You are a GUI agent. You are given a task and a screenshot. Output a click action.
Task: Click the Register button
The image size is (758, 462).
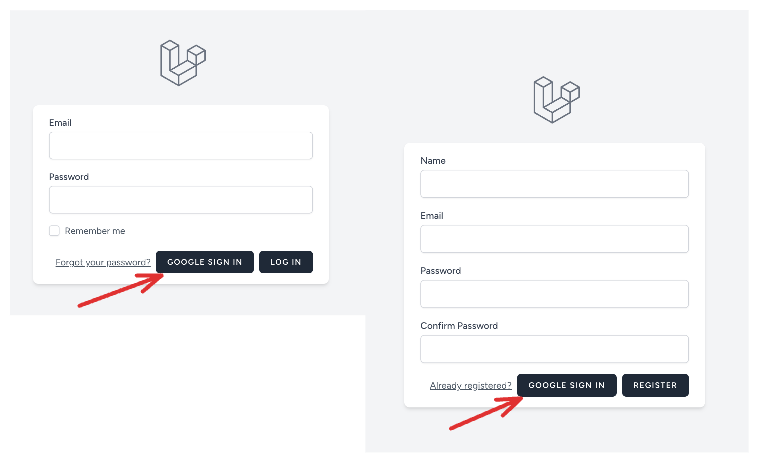click(x=655, y=385)
